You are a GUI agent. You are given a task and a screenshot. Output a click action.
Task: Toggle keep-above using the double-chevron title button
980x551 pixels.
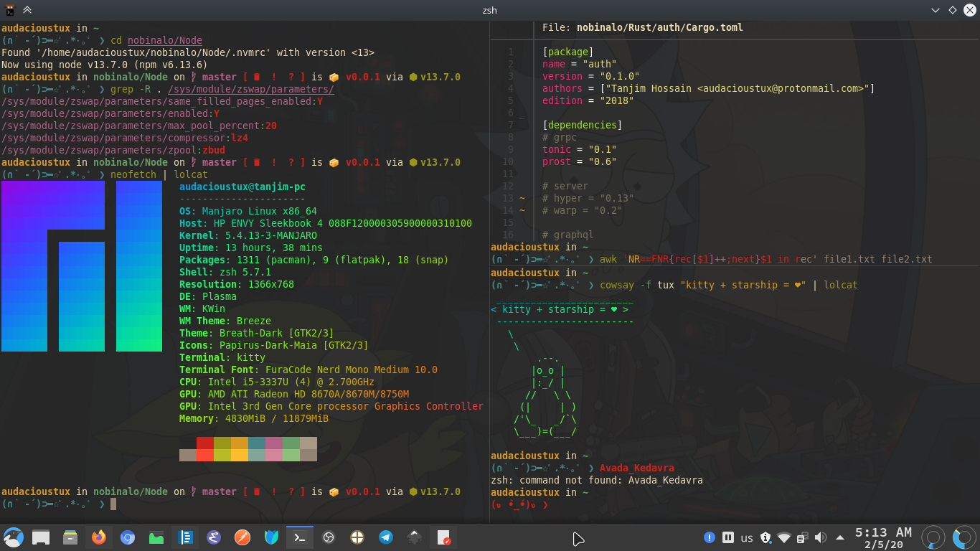tap(27, 10)
